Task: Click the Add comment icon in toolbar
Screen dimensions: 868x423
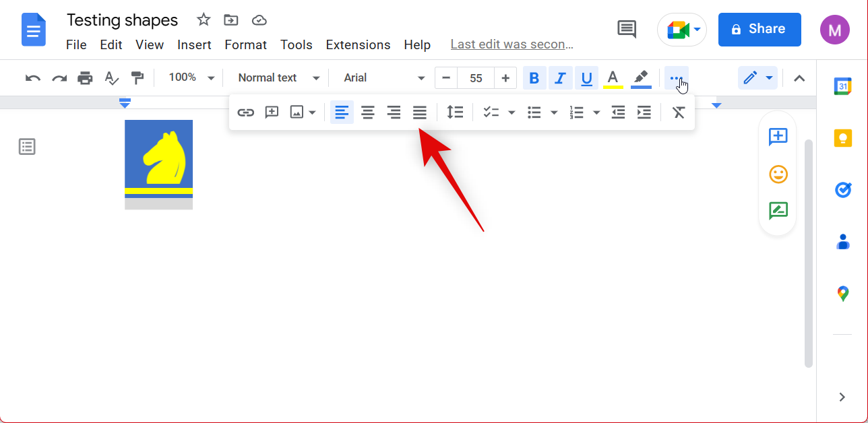Action: (x=272, y=112)
